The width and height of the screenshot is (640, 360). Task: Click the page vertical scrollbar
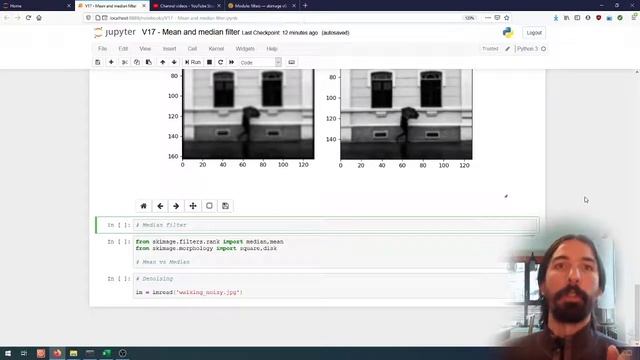pyautogui.click(x=637, y=208)
